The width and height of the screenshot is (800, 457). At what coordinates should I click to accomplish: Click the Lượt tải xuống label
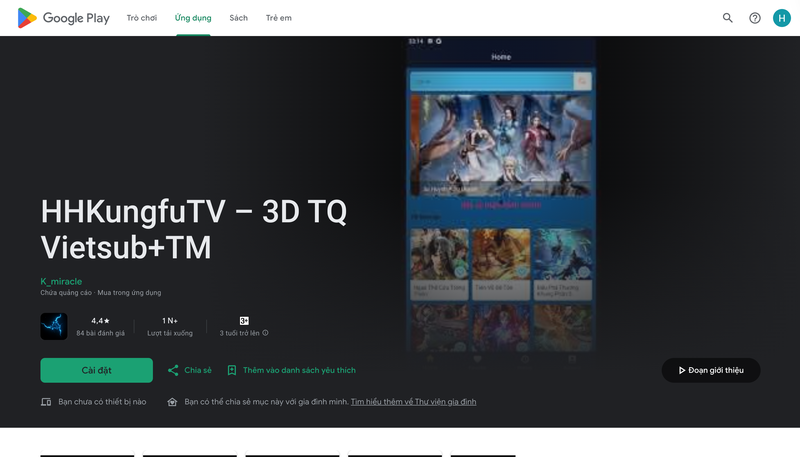click(x=170, y=333)
